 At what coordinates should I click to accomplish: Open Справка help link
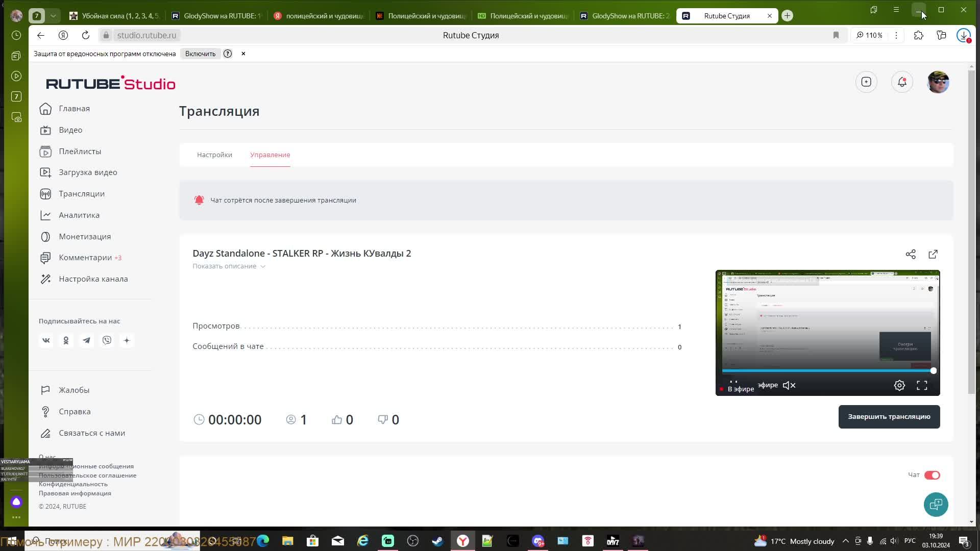click(65, 412)
